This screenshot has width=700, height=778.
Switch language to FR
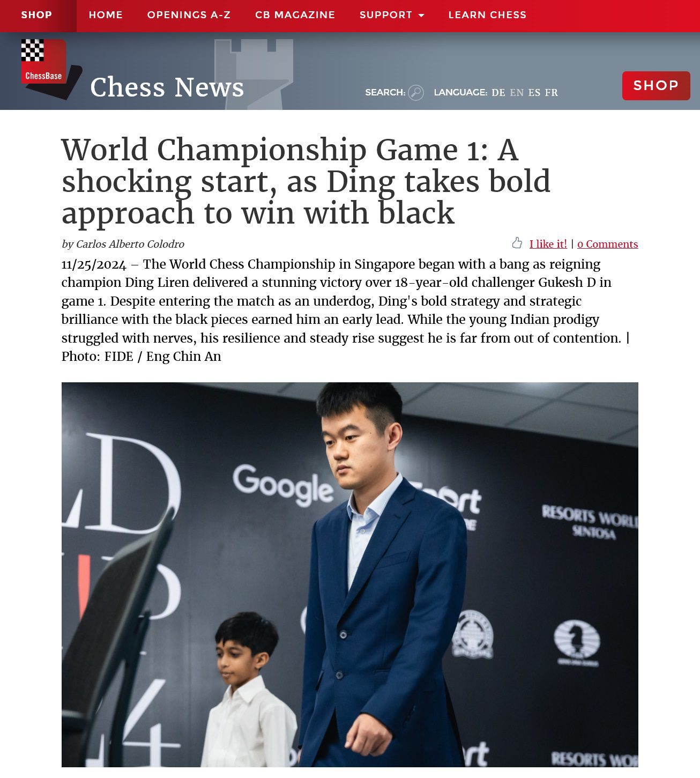coord(552,93)
